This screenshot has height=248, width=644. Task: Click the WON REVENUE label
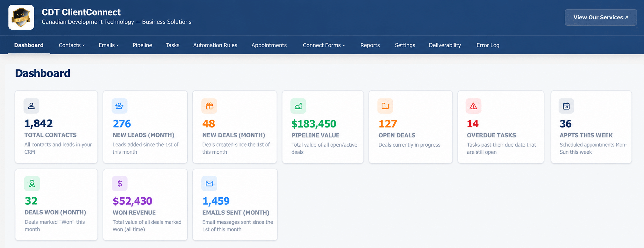(134, 213)
